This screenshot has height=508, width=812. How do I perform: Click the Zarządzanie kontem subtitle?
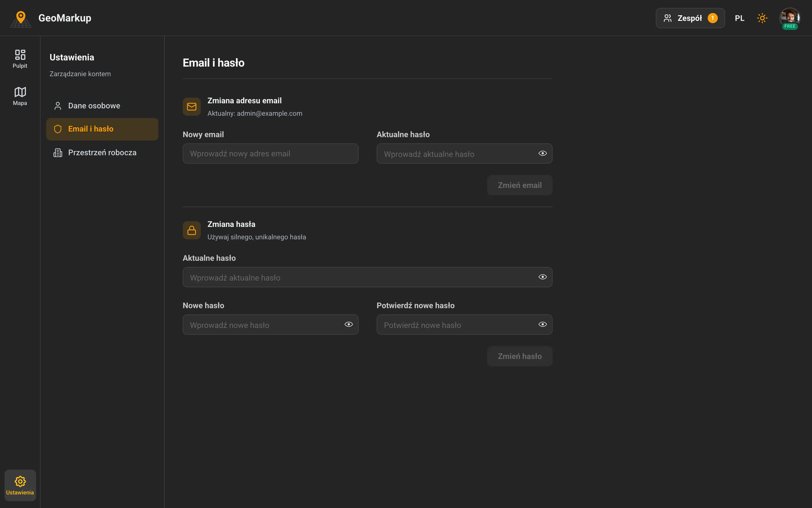point(80,74)
